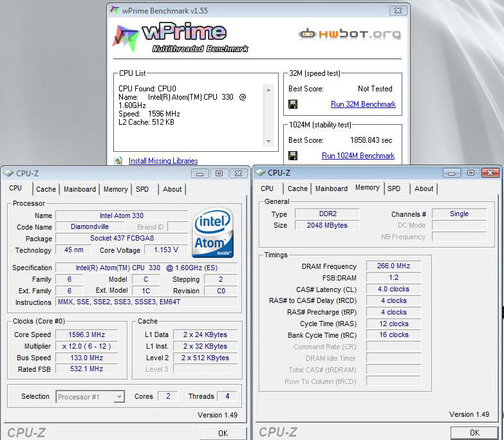
Task: Close the wPrime Benchmark window
Action: pos(398,10)
